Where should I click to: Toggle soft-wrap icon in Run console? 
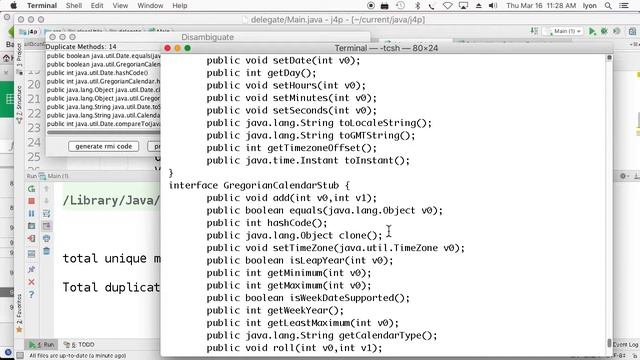[x=47, y=213]
